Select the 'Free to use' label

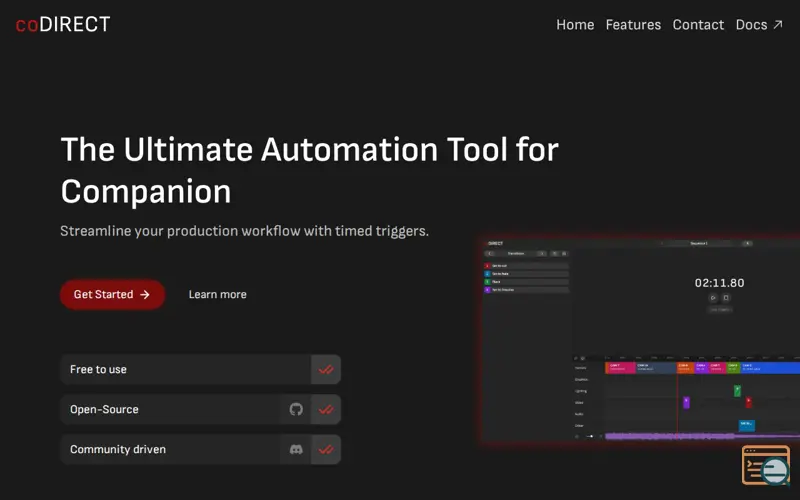(98, 369)
